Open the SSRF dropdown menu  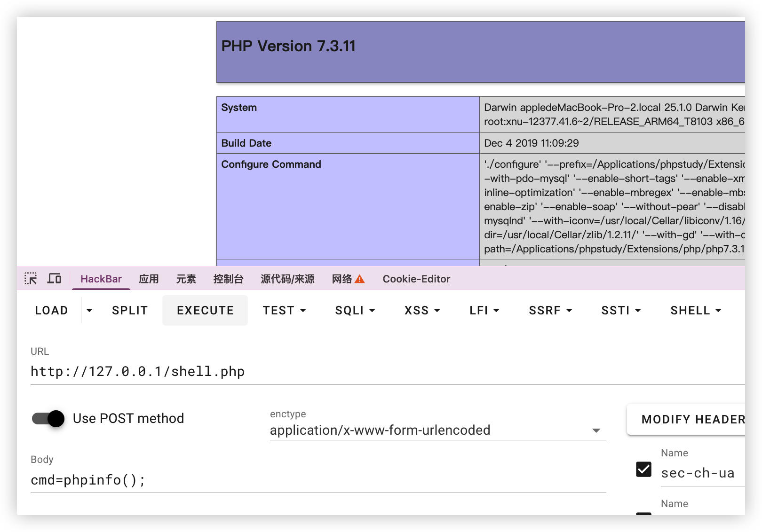550,311
